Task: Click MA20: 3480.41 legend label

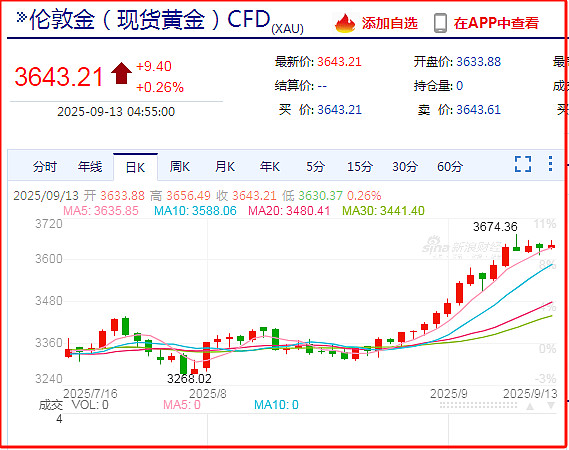Action: pyautogui.click(x=289, y=211)
